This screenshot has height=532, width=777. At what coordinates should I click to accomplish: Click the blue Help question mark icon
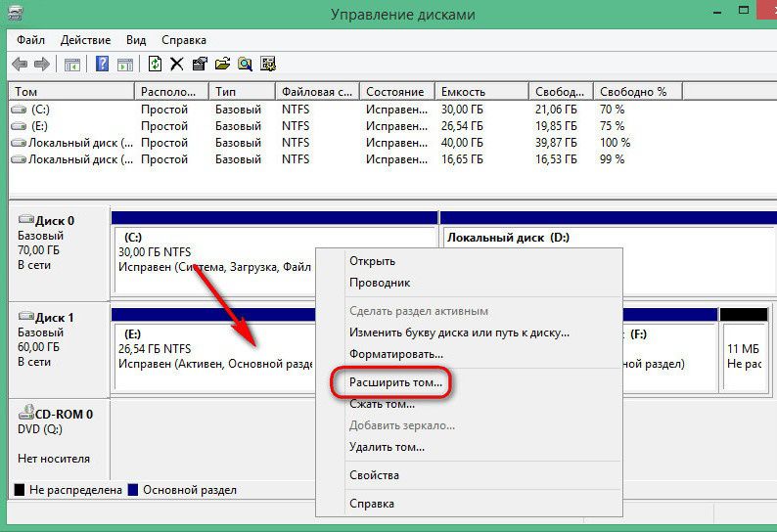[x=102, y=65]
